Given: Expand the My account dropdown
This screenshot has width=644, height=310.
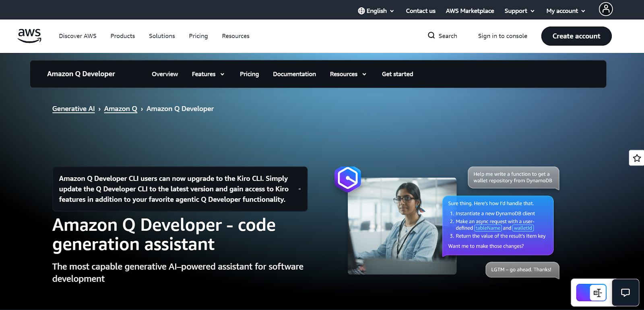Looking at the screenshot, I should pyautogui.click(x=566, y=11).
